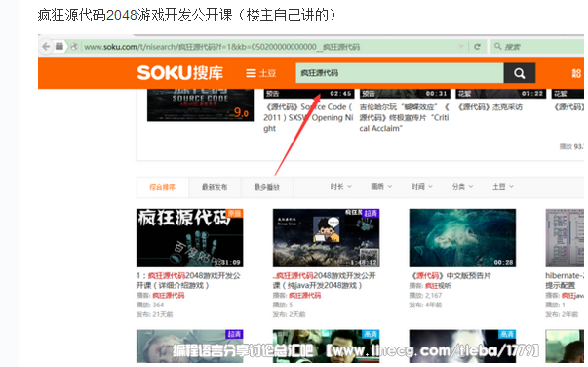Expand the 时间 filter dropdown
Image resolution: width=588 pixels, height=367 pixels.
coord(422,186)
